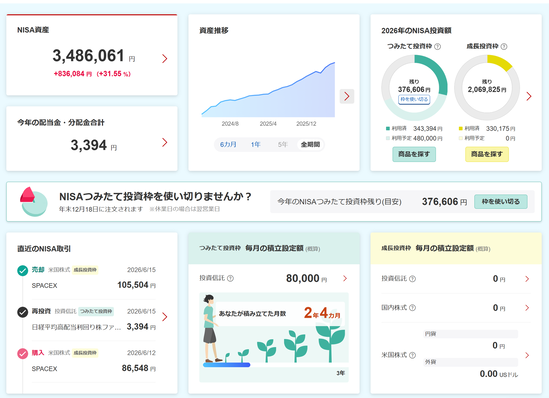The width and height of the screenshot is (549, 398).
Task: Open 成長投資枠 投資信託 0円 arrow
Action: tap(527, 279)
